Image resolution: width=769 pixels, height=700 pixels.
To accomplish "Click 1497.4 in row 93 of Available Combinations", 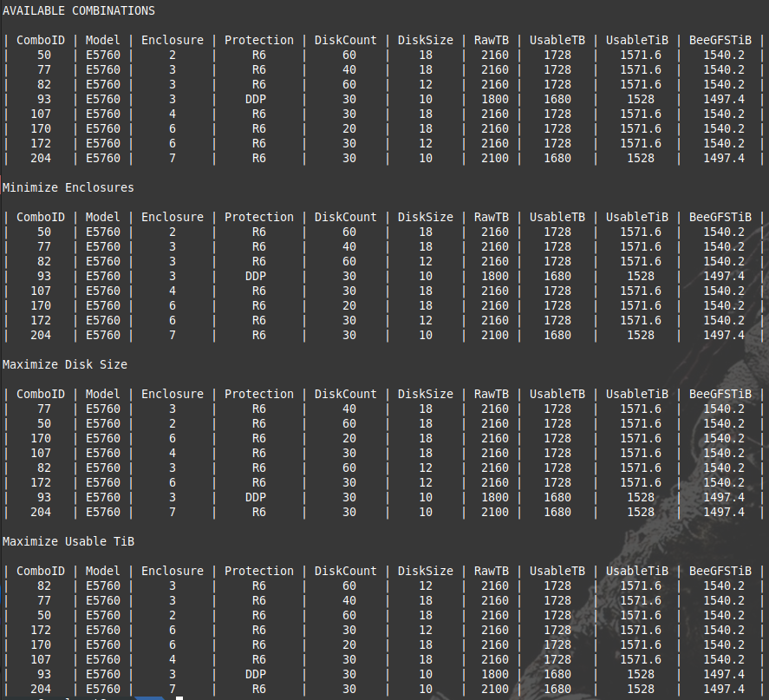I will [724, 100].
